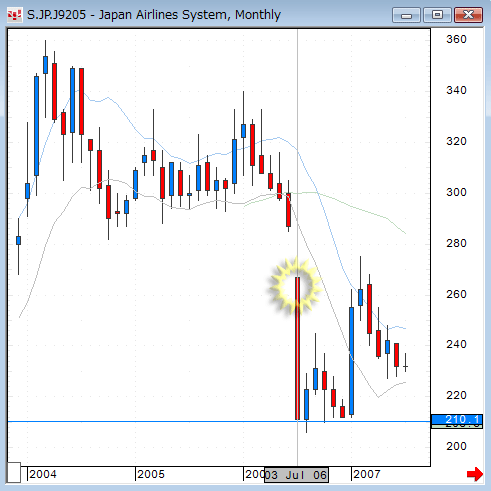
Task: Click the 2005 year label on time axis
Action: pyautogui.click(x=151, y=474)
